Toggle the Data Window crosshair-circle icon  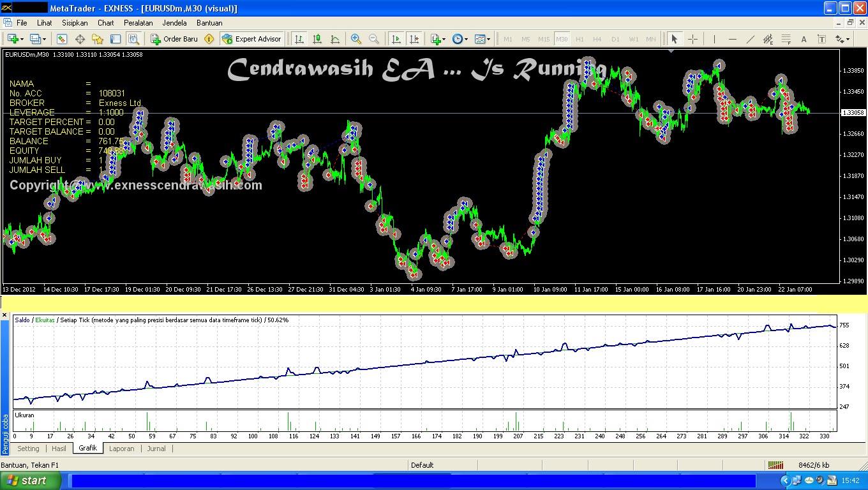(x=80, y=39)
